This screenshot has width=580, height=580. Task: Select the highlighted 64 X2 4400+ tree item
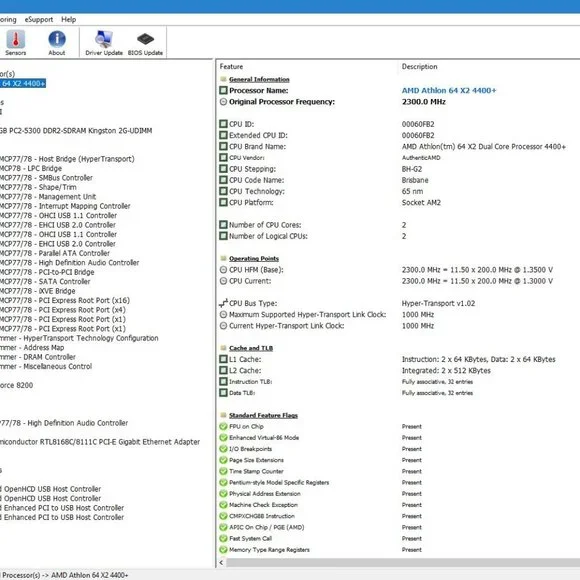coord(23,84)
